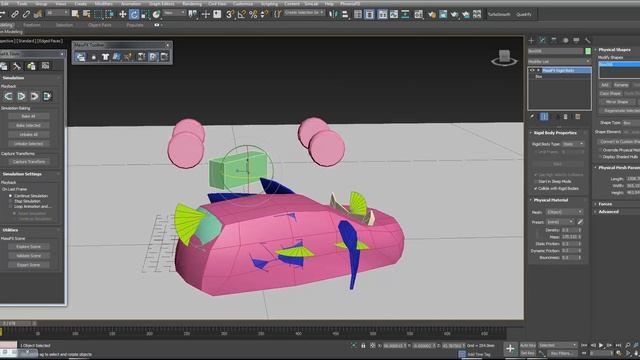Image resolution: width=640 pixels, height=360 pixels.
Task: Toggle Collide with Rigid Bodies checkbox
Action: (x=536, y=189)
